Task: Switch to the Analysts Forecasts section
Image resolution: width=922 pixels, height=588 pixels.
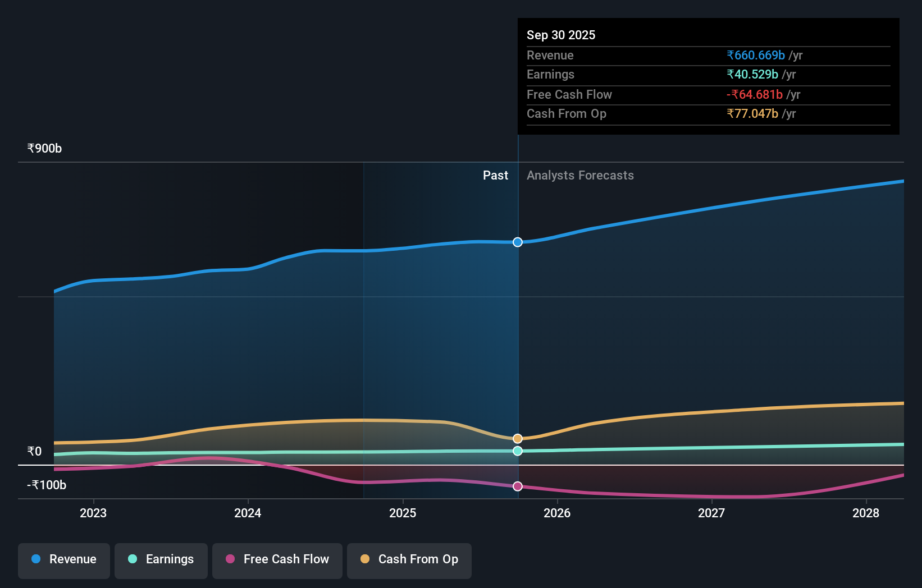Action: (580, 175)
